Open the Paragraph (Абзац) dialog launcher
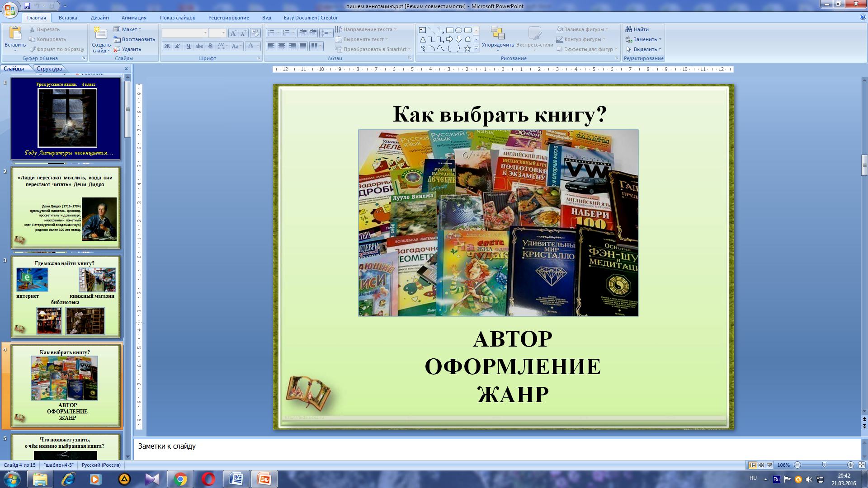Viewport: 868px width, 488px height. pos(410,58)
